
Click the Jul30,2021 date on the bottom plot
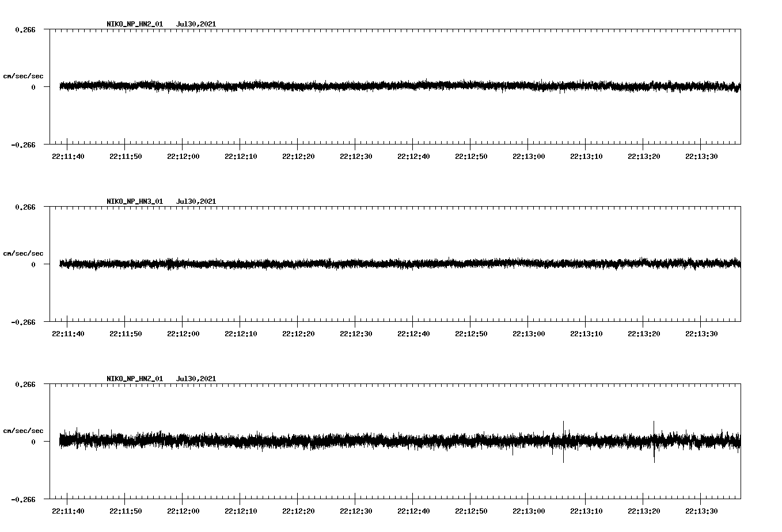pyautogui.click(x=196, y=378)
